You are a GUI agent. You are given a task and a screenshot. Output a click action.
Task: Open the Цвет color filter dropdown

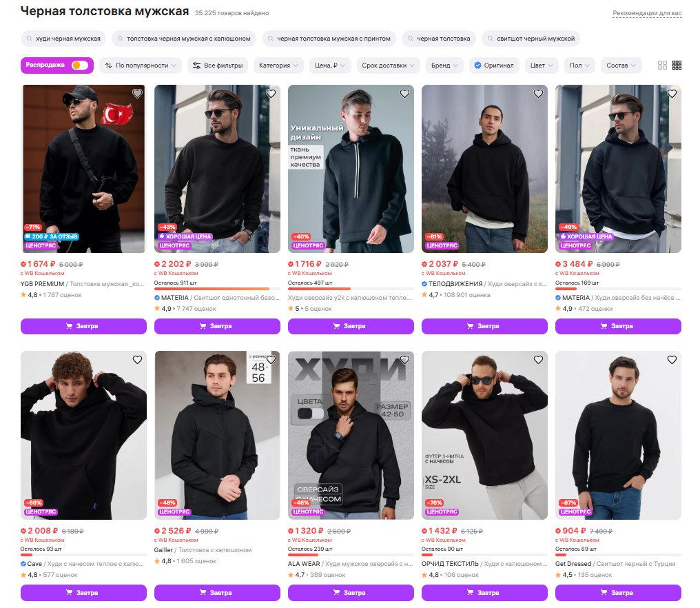542,65
